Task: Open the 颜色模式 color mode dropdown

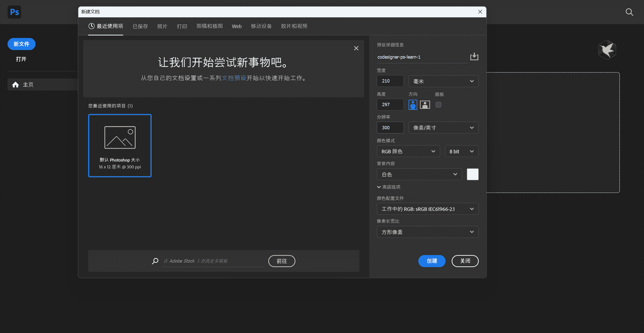Action: coord(406,151)
